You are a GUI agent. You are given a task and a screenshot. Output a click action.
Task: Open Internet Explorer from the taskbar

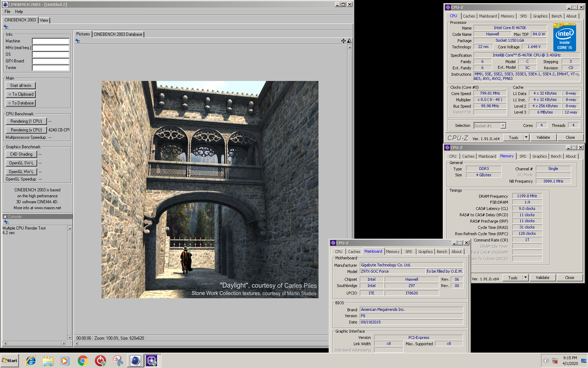click(x=31, y=360)
